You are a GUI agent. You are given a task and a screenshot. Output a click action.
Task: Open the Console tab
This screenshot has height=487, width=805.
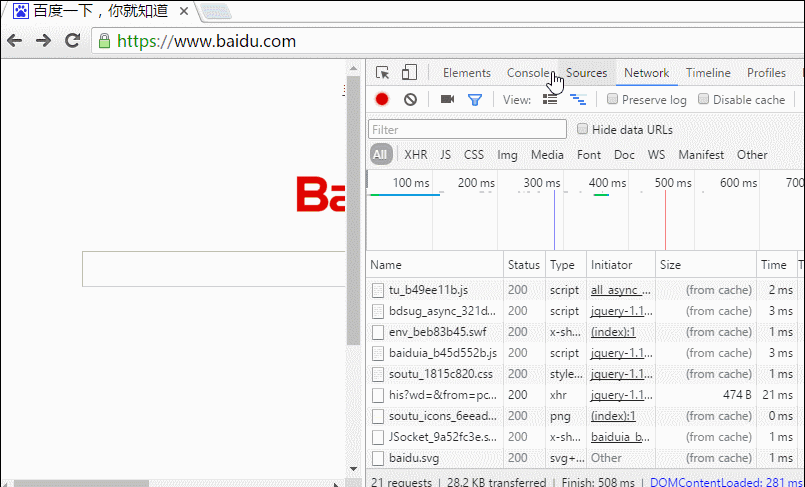pos(528,73)
